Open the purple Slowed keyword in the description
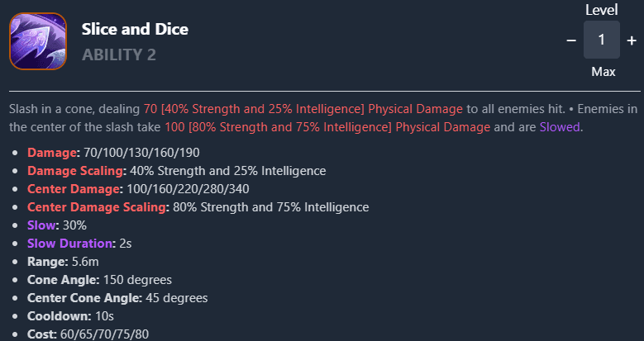Viewport: 644px width, 341px height. (x=561, y=127)
